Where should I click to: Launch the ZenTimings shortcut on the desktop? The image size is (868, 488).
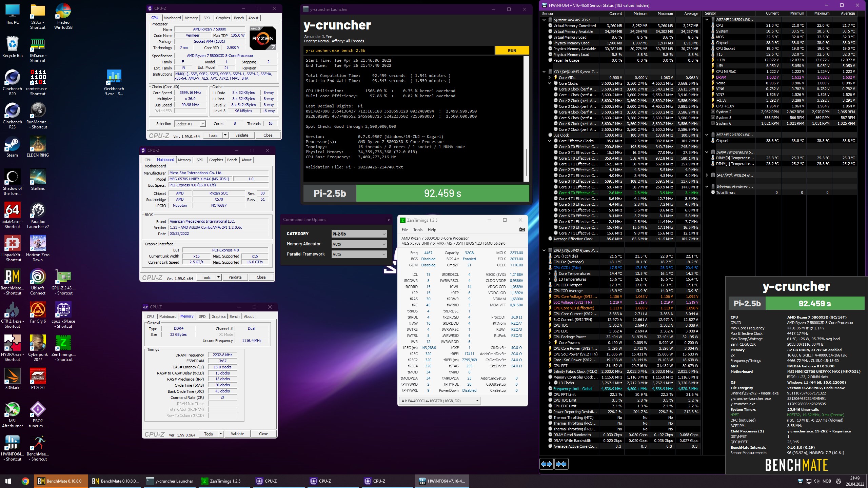pos(63,348)
